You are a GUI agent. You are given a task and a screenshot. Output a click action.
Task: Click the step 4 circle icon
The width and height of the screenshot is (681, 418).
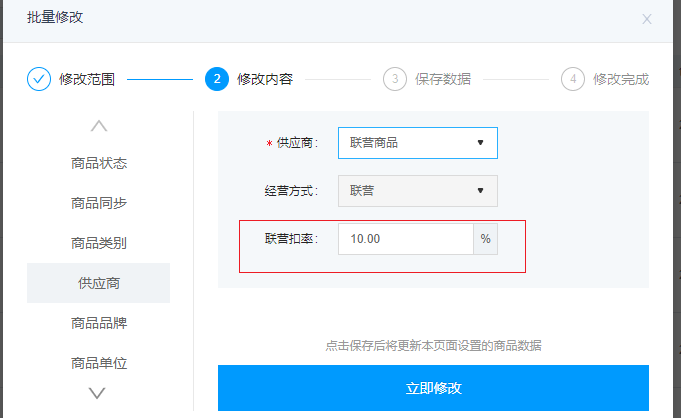tap(573, 79)
